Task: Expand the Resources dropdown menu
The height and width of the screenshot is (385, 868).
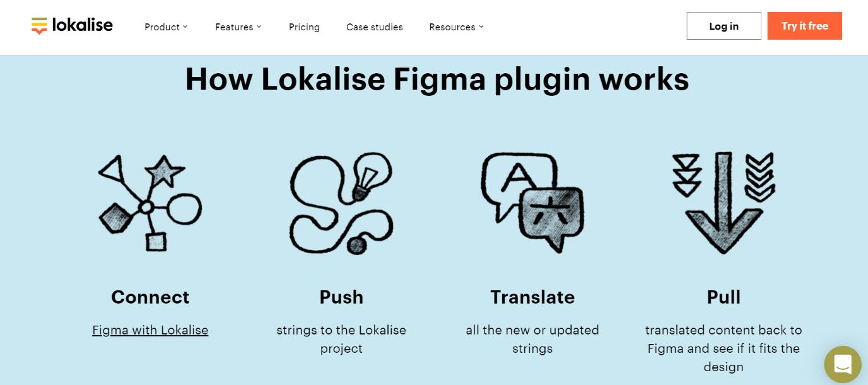Action: click(456, 27)
